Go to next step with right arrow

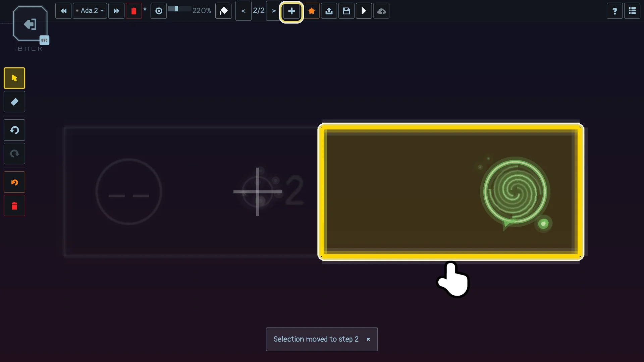point(274,11)
